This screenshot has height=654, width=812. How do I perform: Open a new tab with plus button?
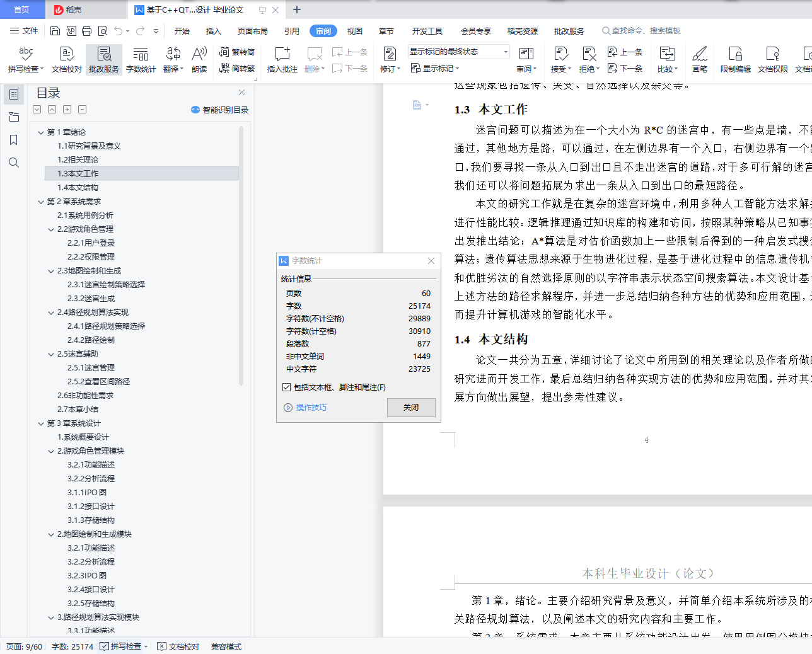tap(297, 9)
